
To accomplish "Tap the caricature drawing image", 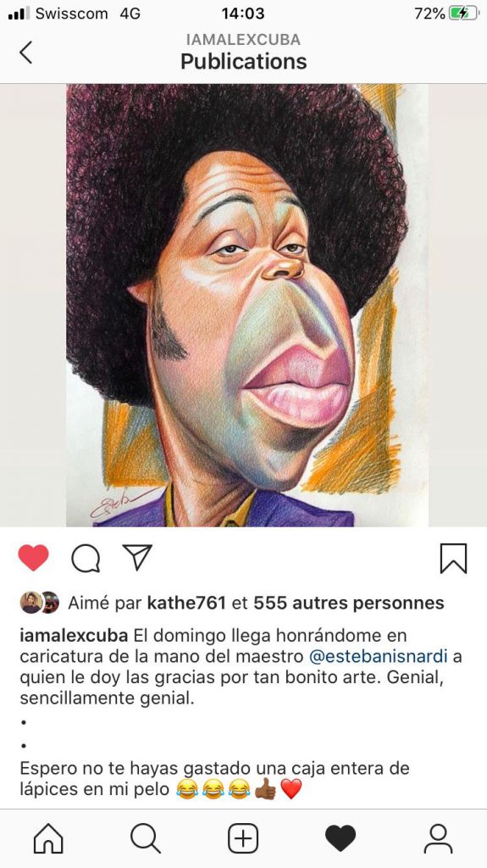I will click(x=247, y=305).
